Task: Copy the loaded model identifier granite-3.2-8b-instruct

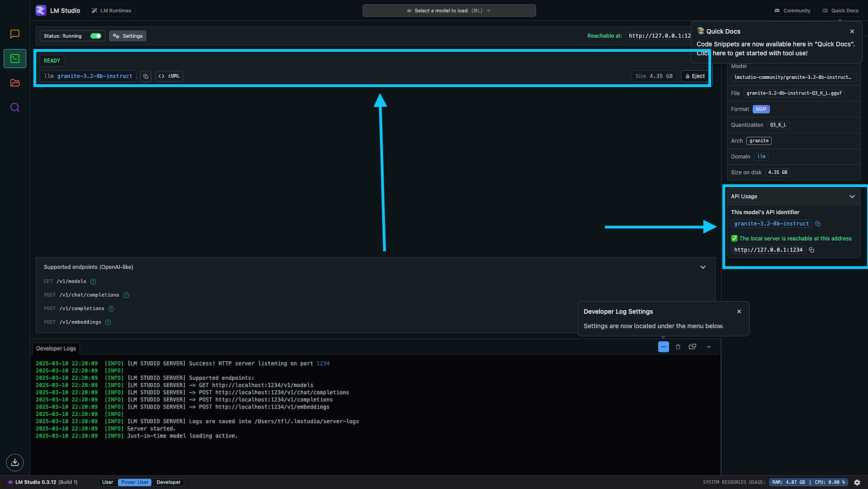Action: (146, 76)
